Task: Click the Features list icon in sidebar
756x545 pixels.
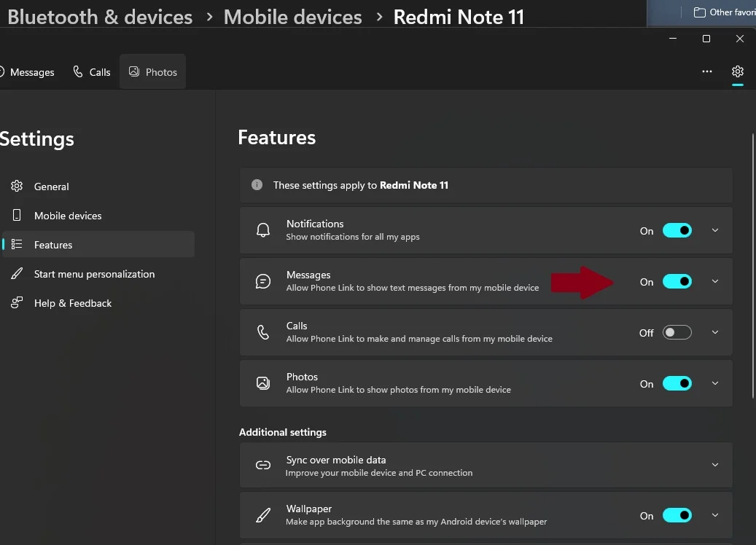Action: pyautogui.click(x=17, y=244)
